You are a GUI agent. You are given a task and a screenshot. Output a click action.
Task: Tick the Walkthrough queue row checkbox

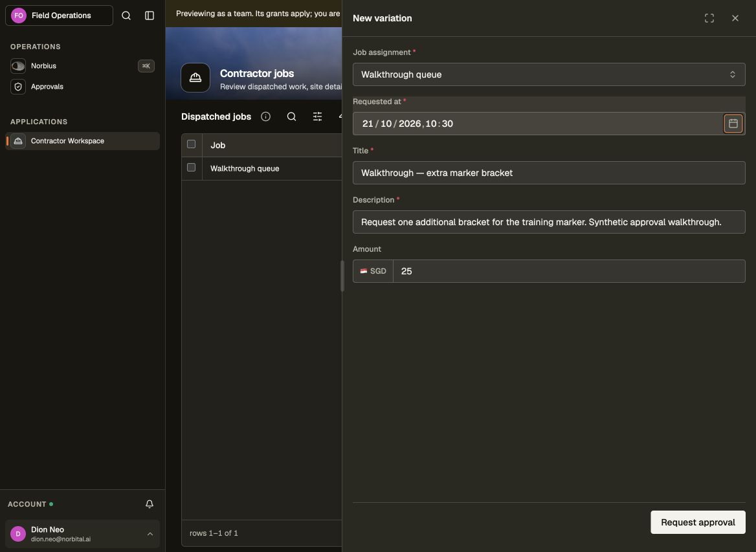click(x=192, y=168)
